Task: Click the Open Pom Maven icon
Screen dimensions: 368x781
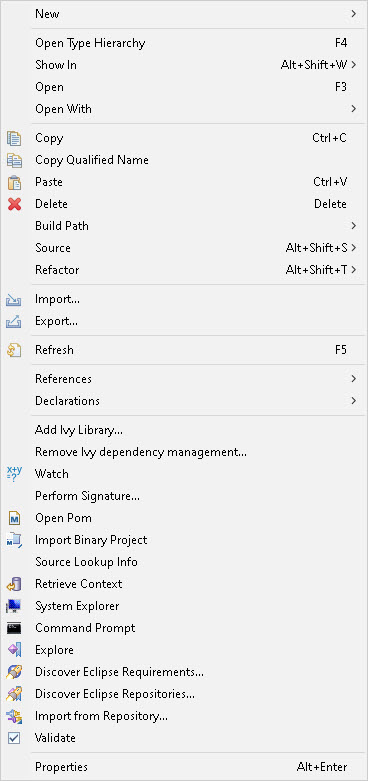Action: tap(14, 518)
